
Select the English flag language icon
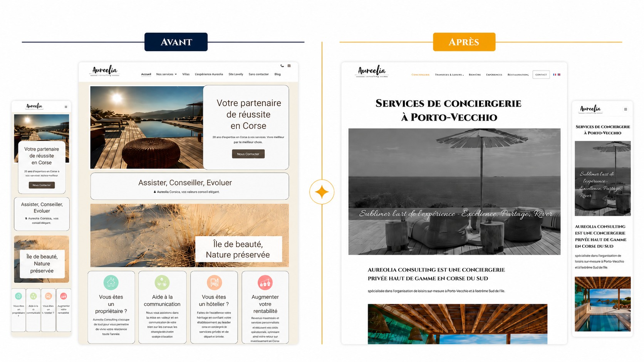[x=559, y=75]
